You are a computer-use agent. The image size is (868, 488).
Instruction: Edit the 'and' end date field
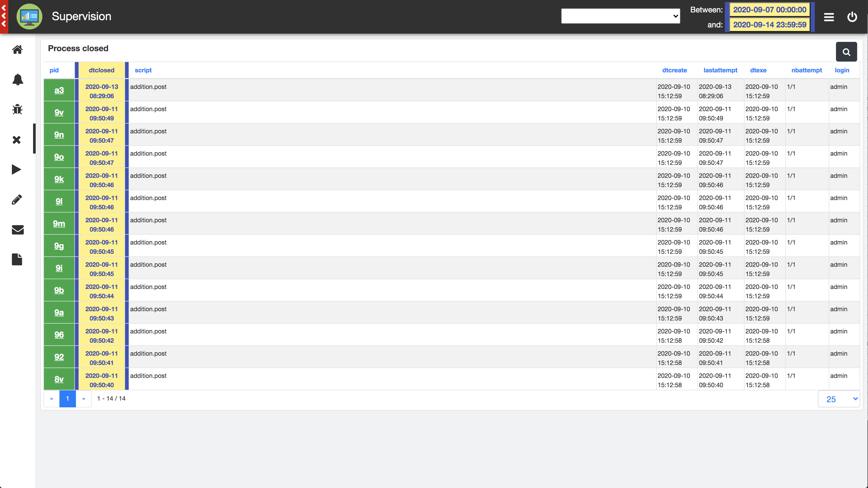770,25
